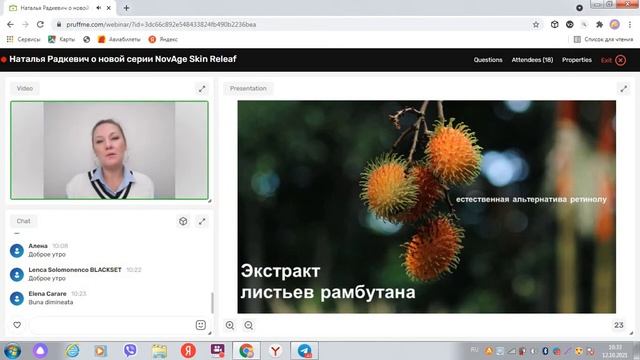The image size is (640, 360).
Task: Open the Сервисы apps bookmark
Action: coord(24,39)
